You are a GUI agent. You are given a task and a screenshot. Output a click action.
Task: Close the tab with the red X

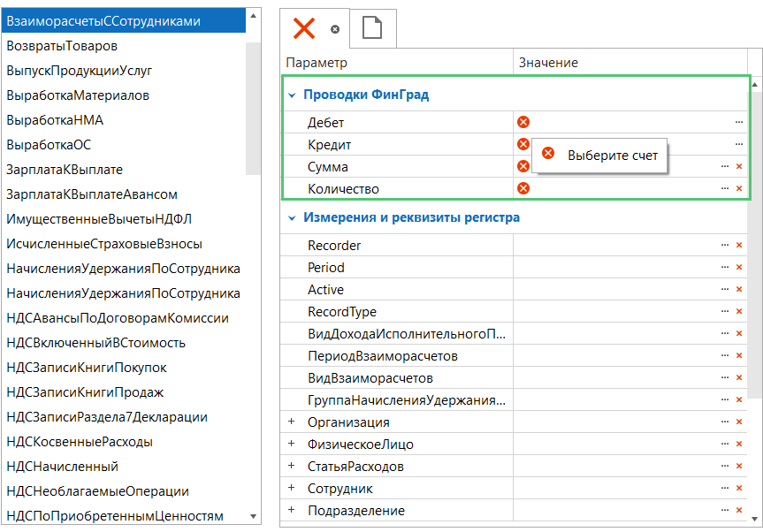point(304,29)
